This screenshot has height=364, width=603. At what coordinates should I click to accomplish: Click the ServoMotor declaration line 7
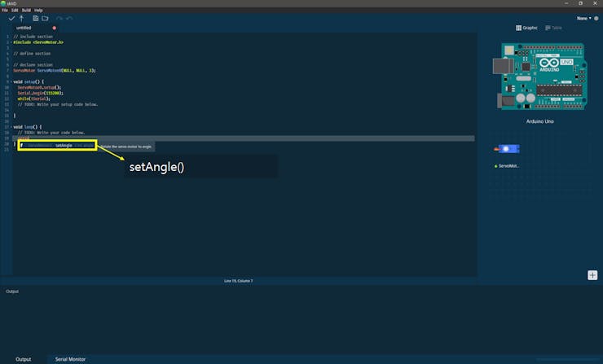(55, 70)
